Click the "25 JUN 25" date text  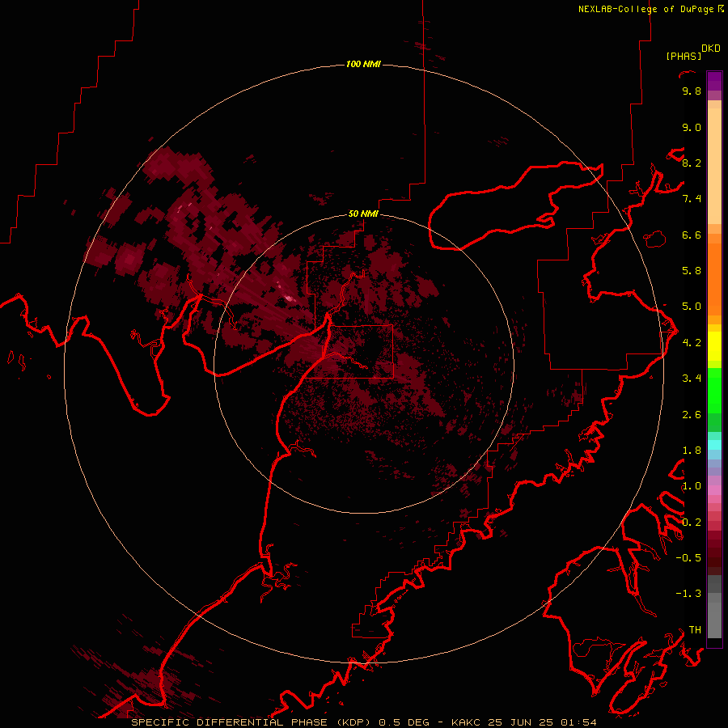coord(521,722)
